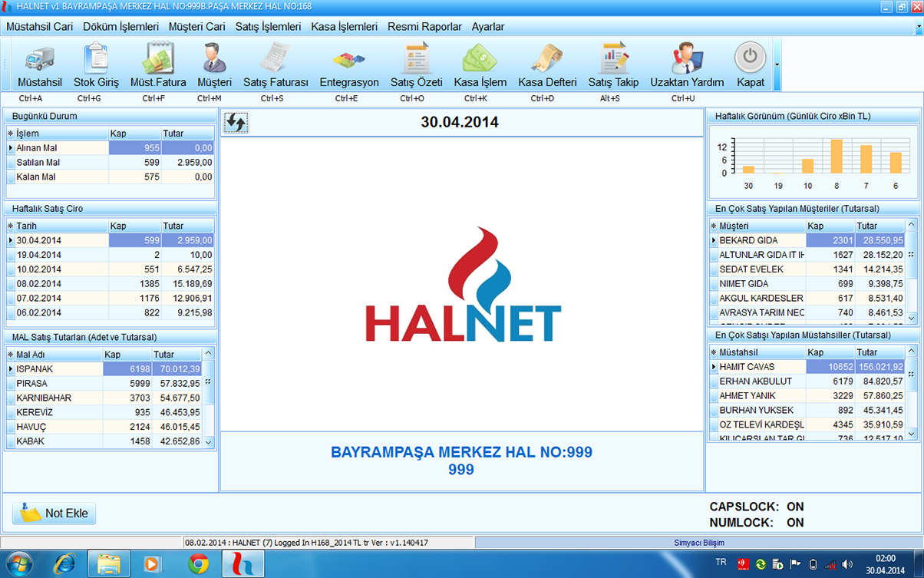
Task: Click the TR language indicator in tray
Action: pos(721,562)
